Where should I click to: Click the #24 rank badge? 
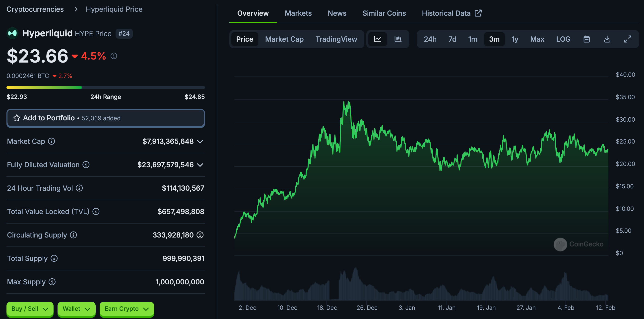point(124,34)
